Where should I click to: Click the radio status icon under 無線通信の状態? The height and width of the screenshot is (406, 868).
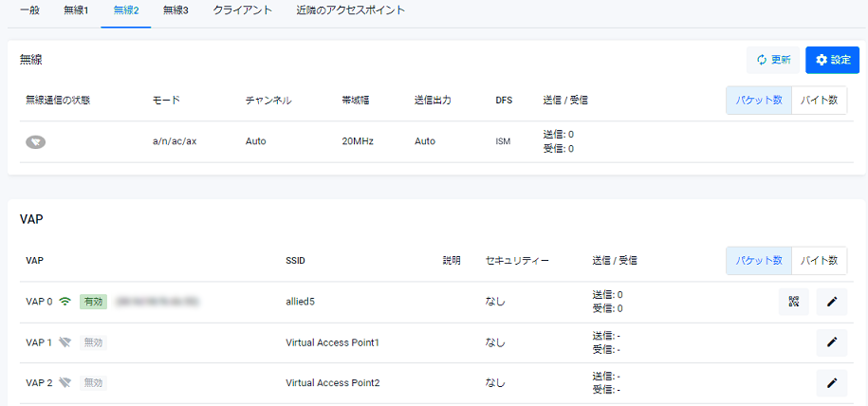point(35,141)
